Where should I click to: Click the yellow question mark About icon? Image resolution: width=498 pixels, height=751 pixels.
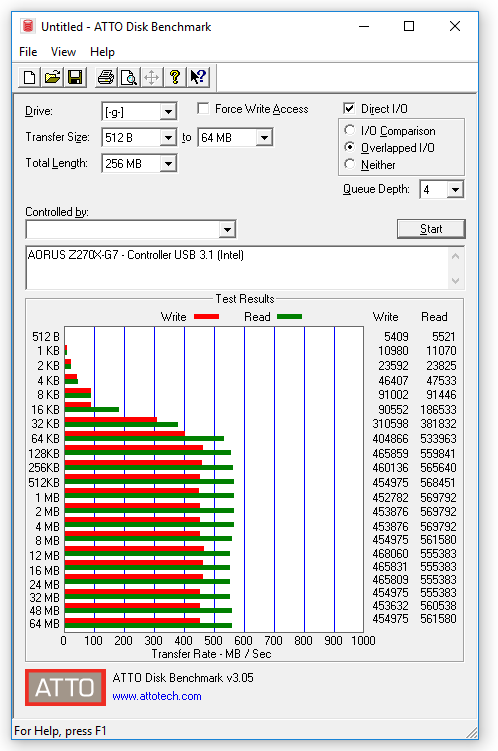(175, 77)
